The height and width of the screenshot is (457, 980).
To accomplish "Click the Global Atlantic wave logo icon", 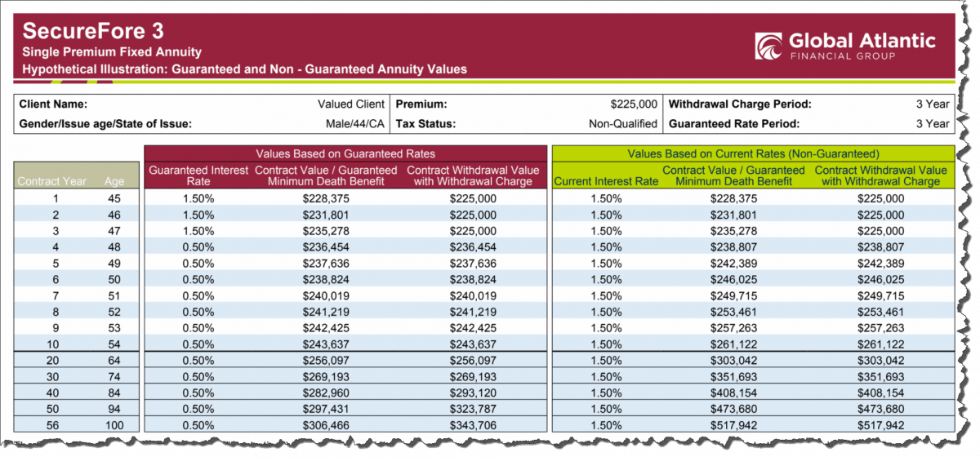I will point(768,46).
